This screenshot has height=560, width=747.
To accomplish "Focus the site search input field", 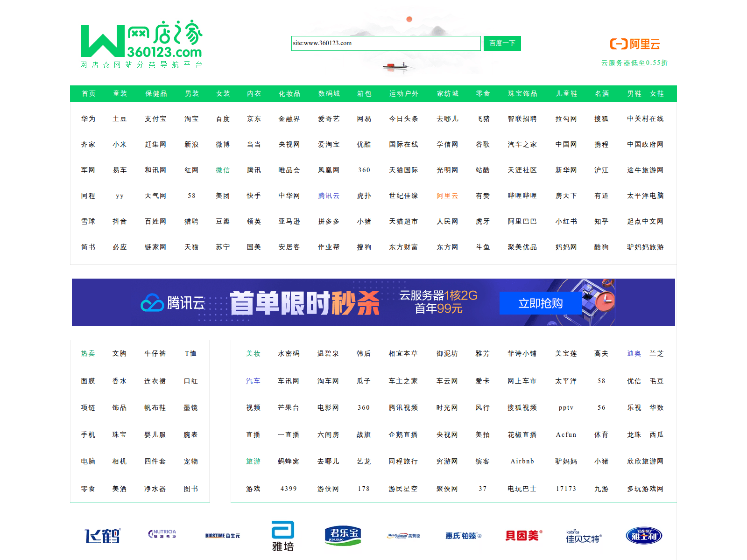I will 386,43.
